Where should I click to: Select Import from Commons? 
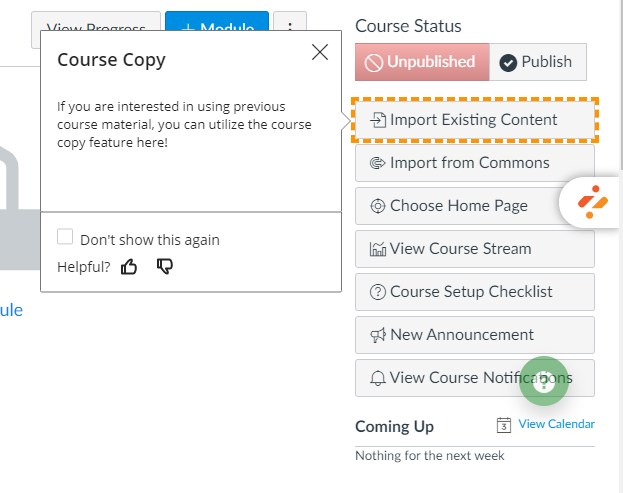point(475,163)
